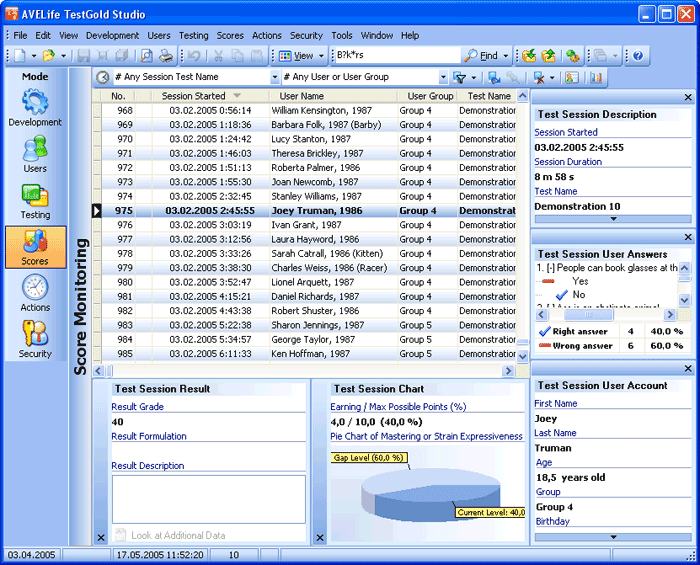Expand the 'Any User or User Group' dropdown
Screen dimensions: 700x565
click(443, 77)
